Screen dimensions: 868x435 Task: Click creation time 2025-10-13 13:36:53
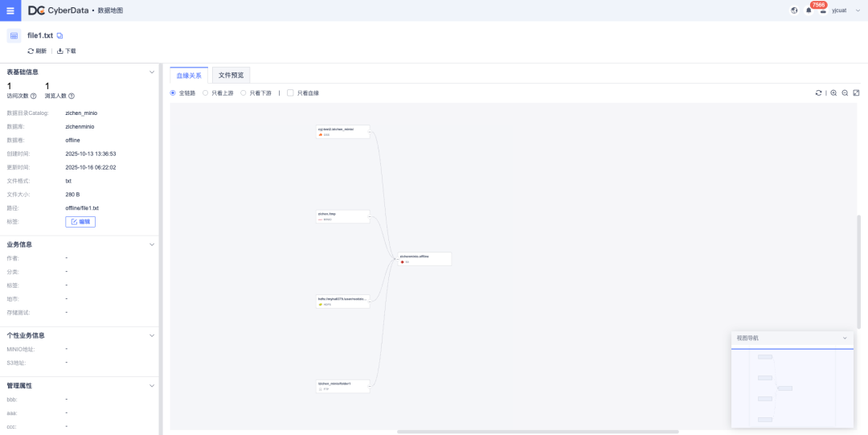[91, 154]
